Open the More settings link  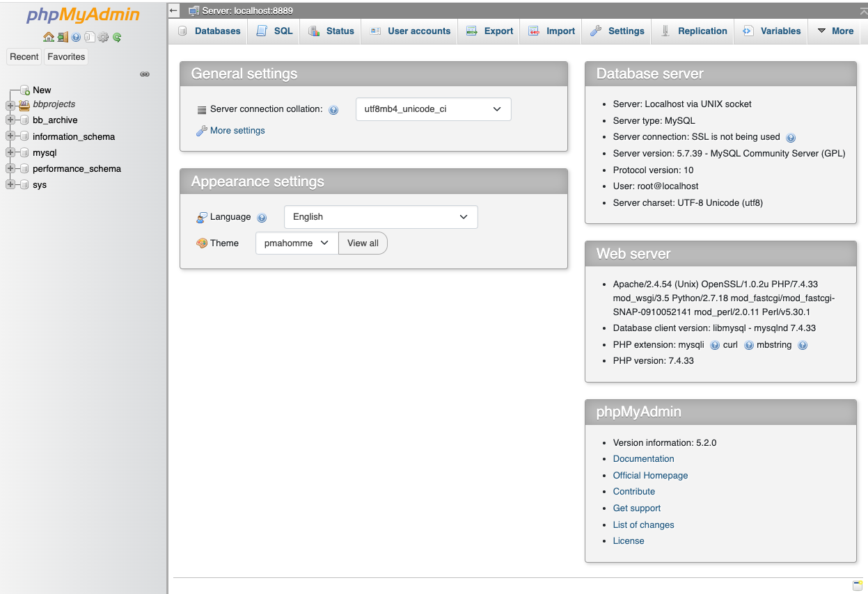point(237,131)
